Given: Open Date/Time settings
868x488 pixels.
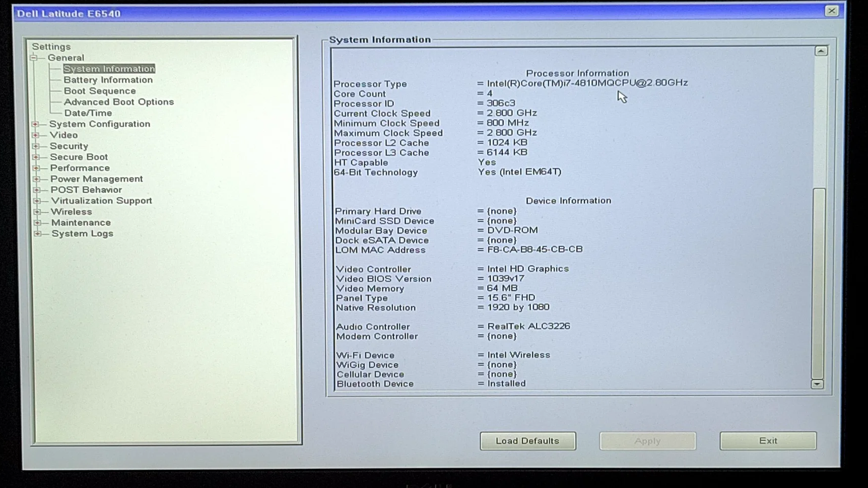Looking at the screenshot, I should click(88, 113).
